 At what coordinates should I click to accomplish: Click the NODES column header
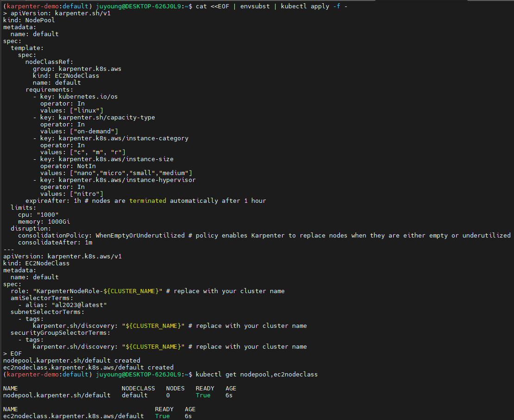click(x=176, y=389)
